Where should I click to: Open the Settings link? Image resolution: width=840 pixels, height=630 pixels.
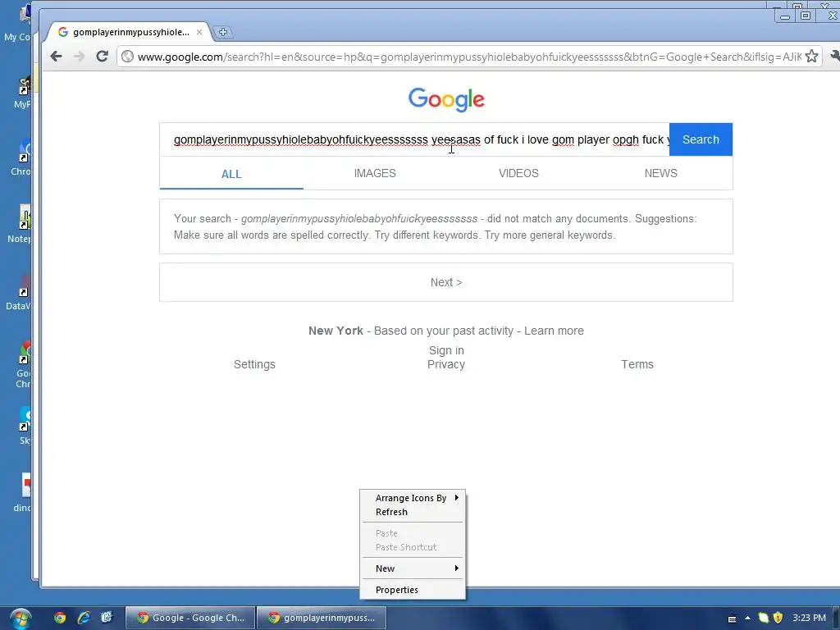click(254, 364)
